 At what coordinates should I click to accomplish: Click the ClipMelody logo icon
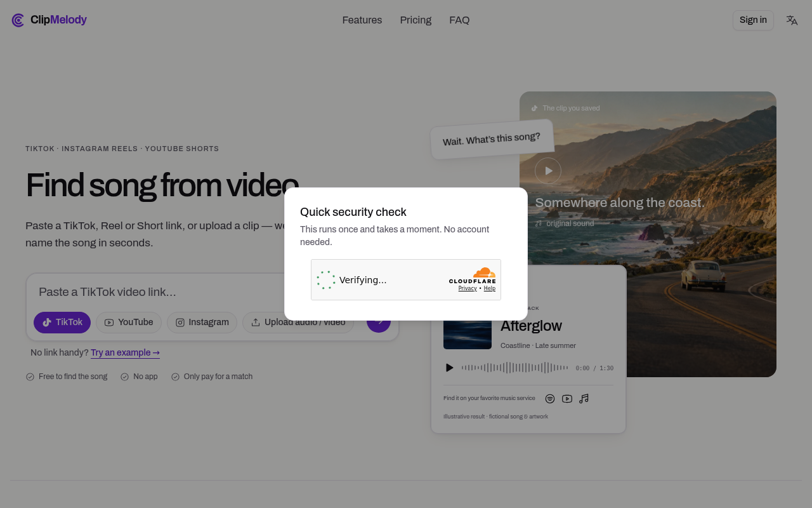[18, 20]
